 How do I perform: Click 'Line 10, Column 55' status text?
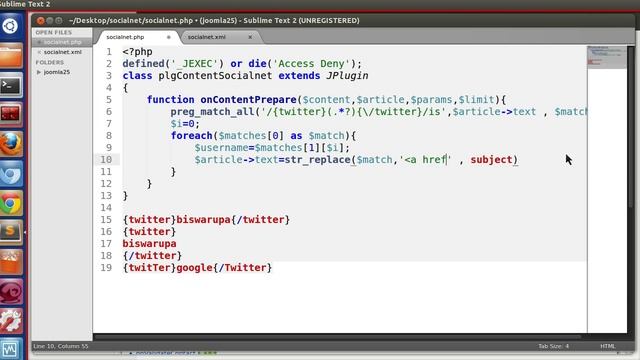(x=61, y=346)
